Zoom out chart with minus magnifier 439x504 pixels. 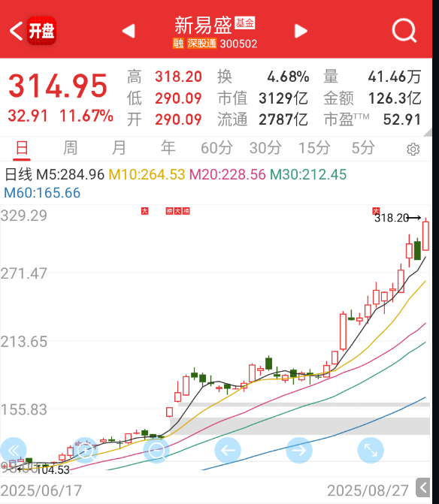[x=156, y=451]
